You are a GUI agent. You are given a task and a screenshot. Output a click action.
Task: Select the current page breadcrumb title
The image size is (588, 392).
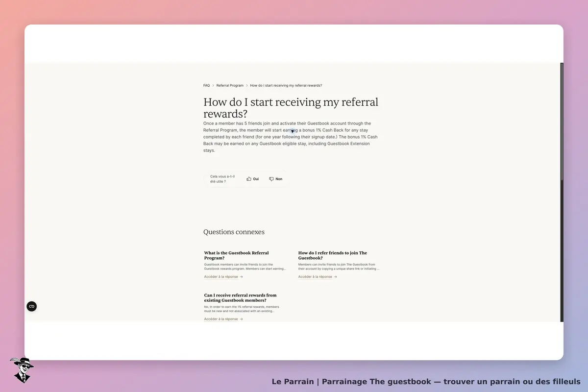[x=286, y=85]
